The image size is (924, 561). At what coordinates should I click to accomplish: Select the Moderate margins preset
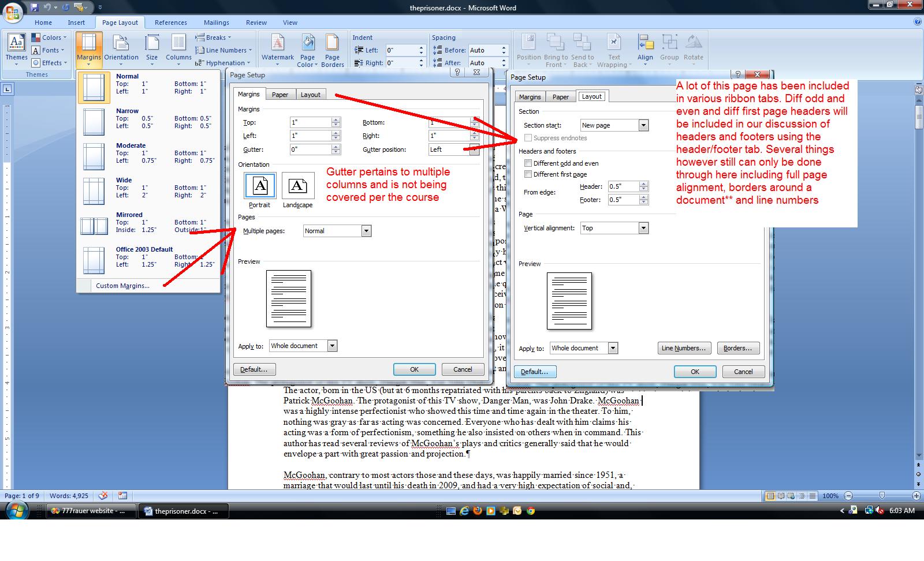click(x=149, y=157)
